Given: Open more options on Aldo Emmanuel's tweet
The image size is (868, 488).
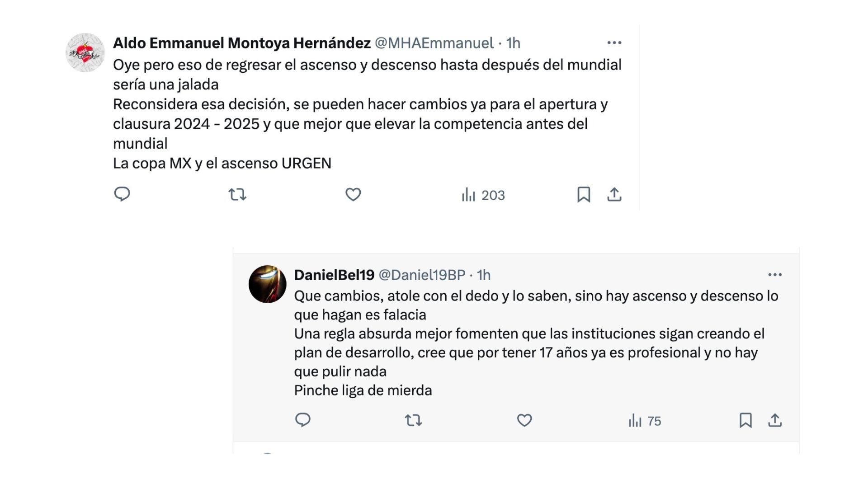Looking at the screenshot, I should coord(615,42).
